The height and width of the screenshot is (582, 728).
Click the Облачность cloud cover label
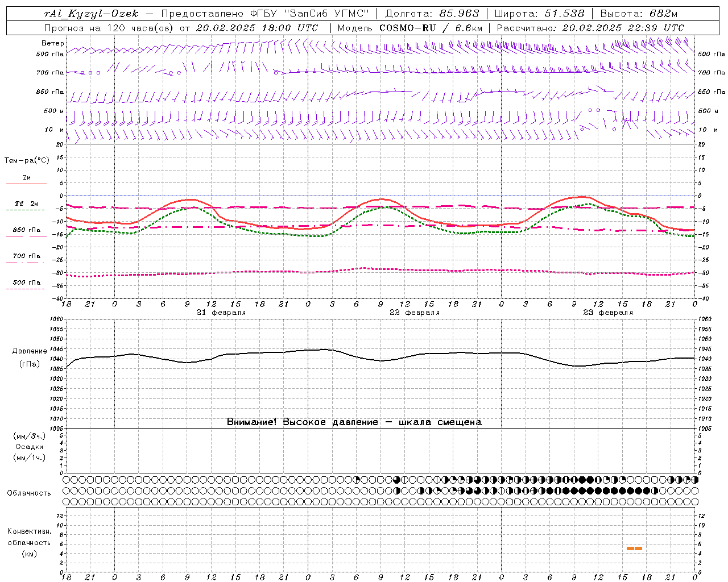click(x=29, y=493)
